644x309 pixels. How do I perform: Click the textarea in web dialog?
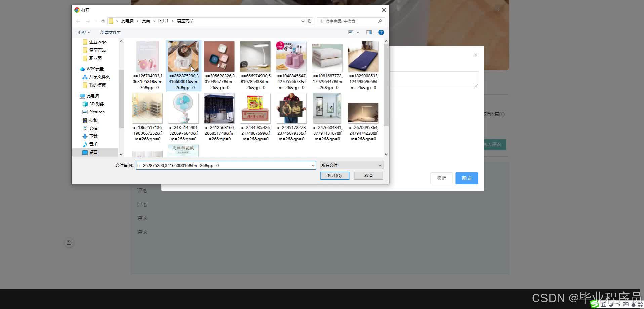point(433,80)
